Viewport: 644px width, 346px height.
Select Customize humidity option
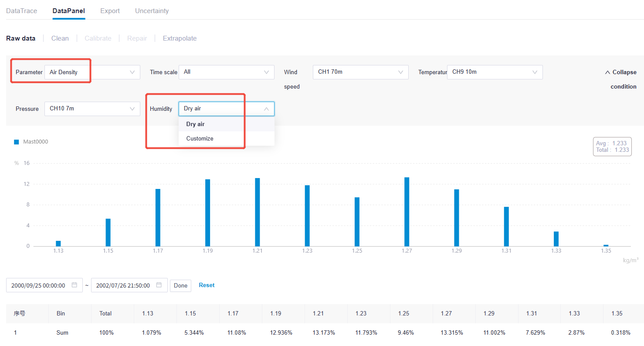coord(200,139)
